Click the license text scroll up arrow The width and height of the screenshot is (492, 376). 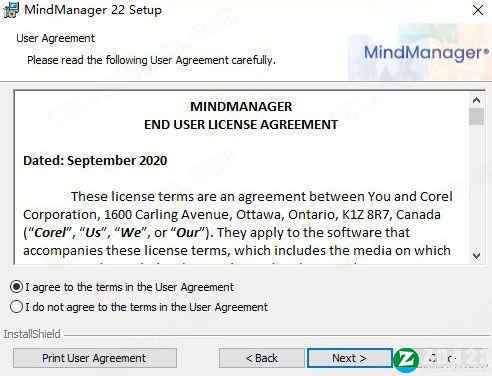(x=476, y=100)
